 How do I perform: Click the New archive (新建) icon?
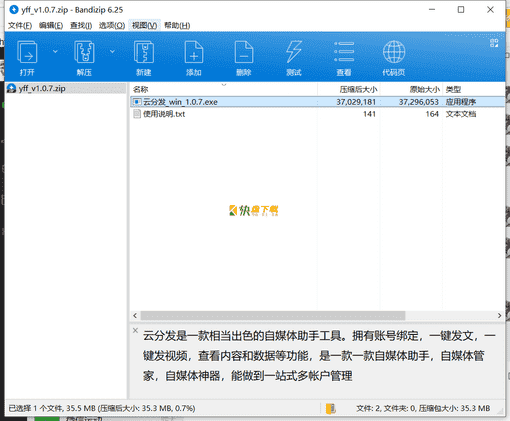tap(144, 52)
